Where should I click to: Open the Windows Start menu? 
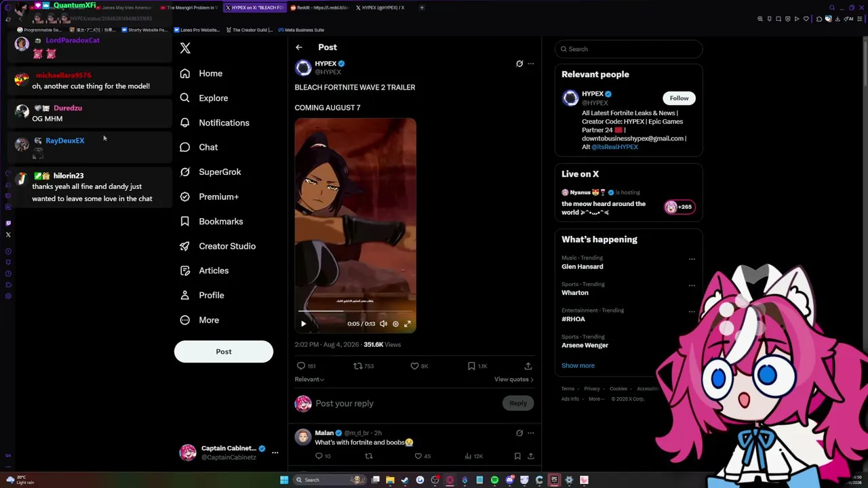[x=284, y=480]
